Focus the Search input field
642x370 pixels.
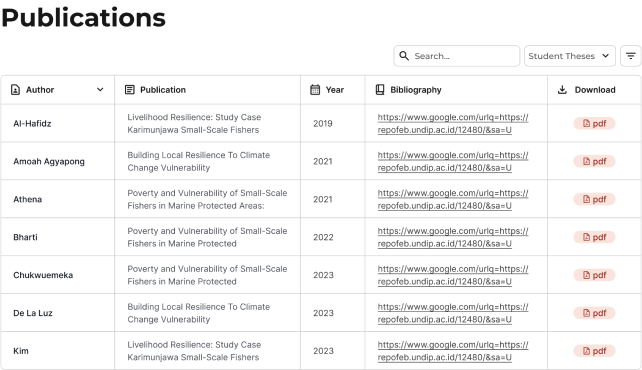pos(457,56)
